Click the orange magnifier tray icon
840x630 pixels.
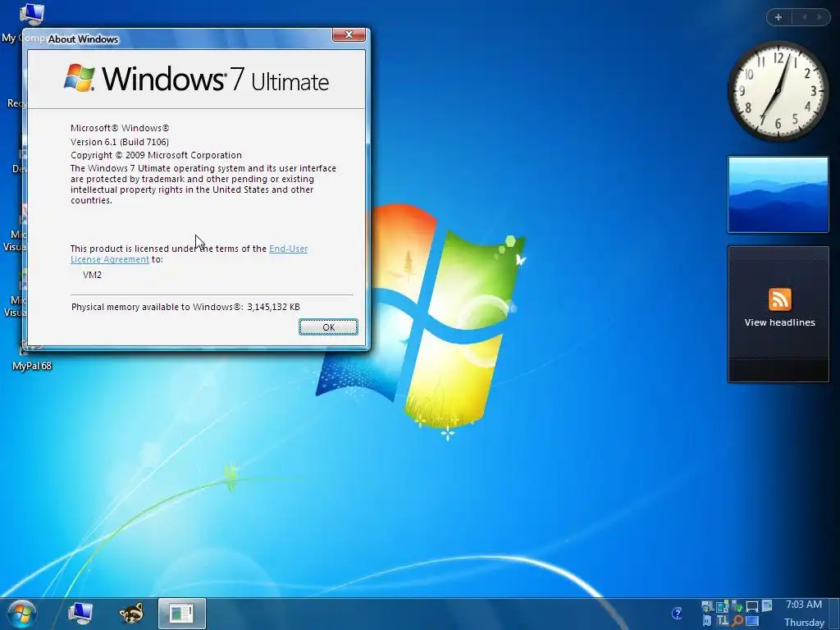click(737, 622)
